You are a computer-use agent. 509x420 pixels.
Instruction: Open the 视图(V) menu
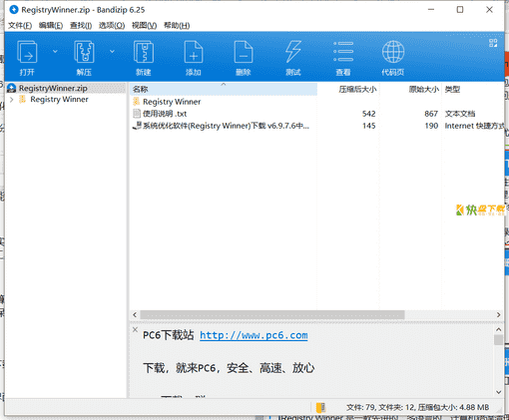point(144,26)
